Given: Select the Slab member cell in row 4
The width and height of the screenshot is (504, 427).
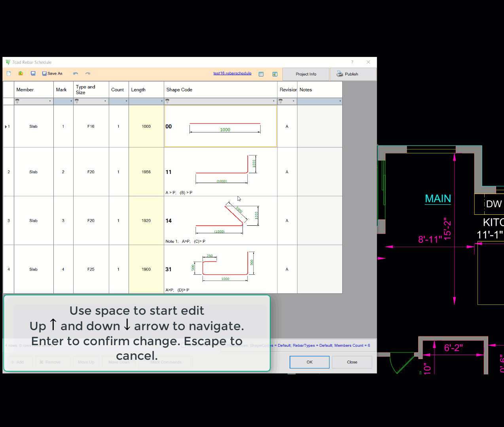Looking at the screenshot, I should (34, 269).
